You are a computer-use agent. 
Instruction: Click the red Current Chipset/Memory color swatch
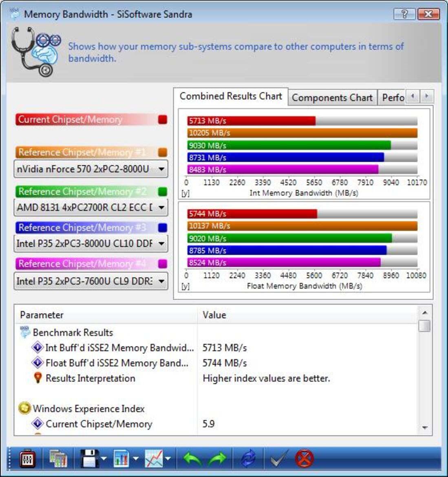[163, 119]
